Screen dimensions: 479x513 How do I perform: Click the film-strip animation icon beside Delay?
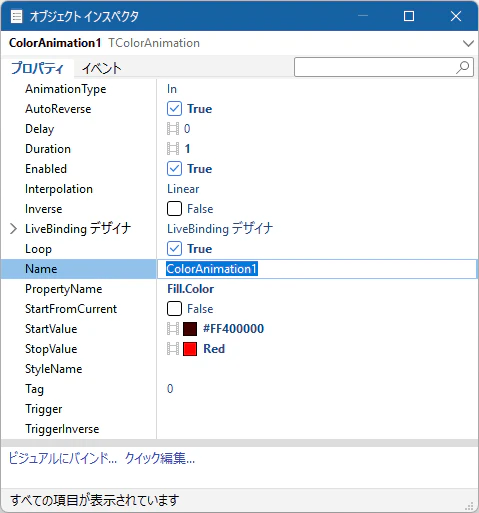click(x=173, y=129)
